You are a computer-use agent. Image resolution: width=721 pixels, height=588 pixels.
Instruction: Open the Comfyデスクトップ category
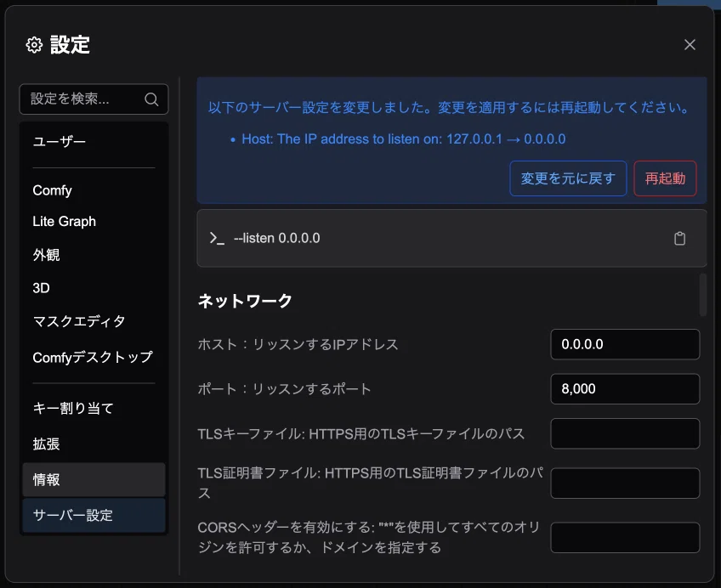pyautogui.click(x=94, y=357)
